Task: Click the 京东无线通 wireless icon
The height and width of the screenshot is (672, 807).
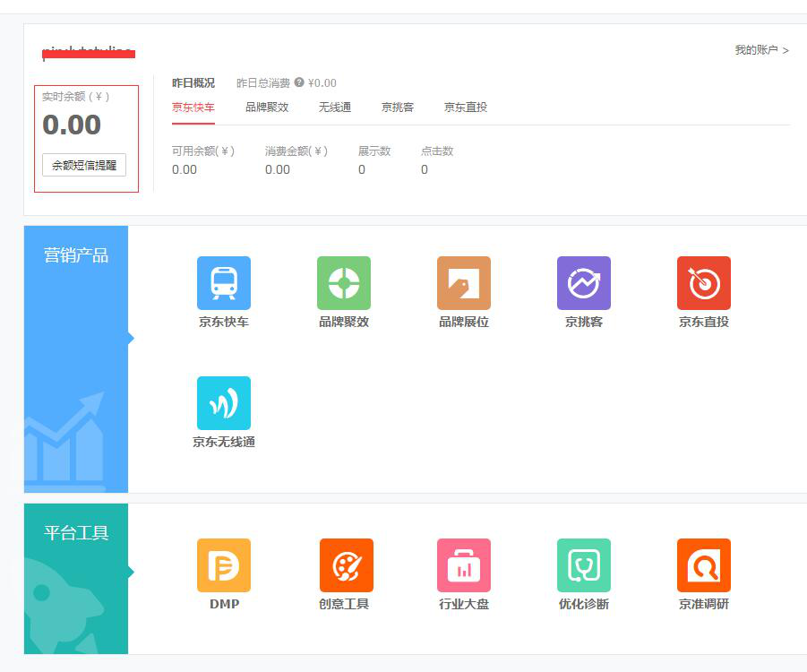Action: pyautogui.click(x=224, y=403)
